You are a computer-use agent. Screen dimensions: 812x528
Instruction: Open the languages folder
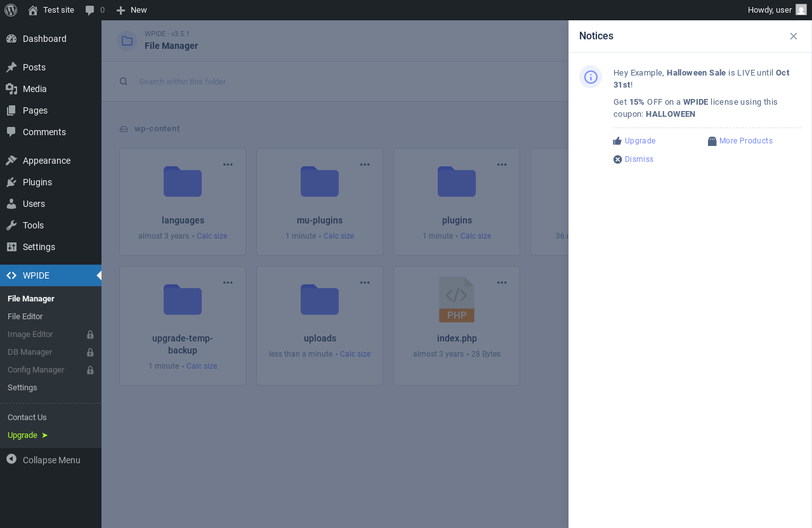pyautogui.click(x=183, y=181)
